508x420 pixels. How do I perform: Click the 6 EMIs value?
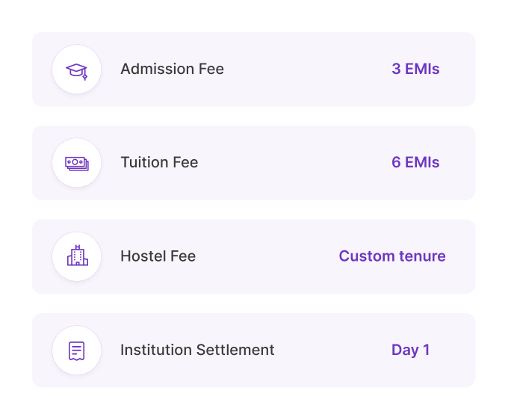(415, 162)
